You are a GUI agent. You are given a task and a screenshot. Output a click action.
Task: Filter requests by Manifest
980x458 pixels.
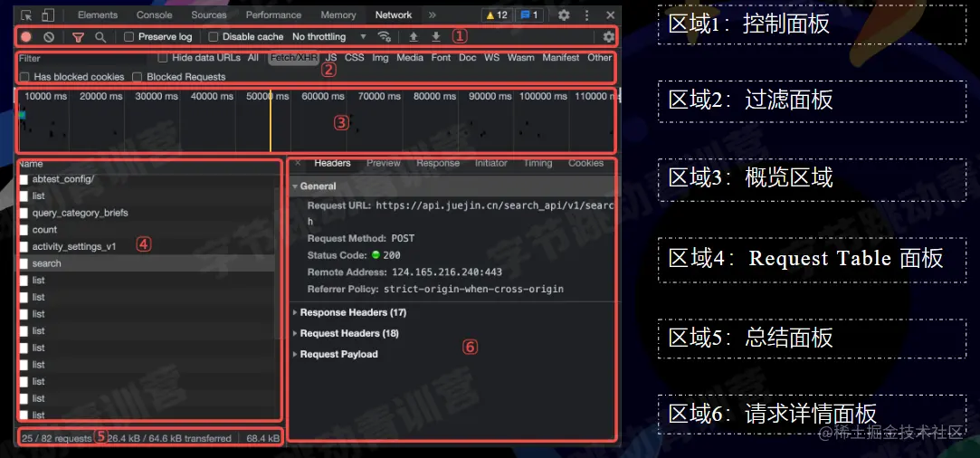click(561, 58)
